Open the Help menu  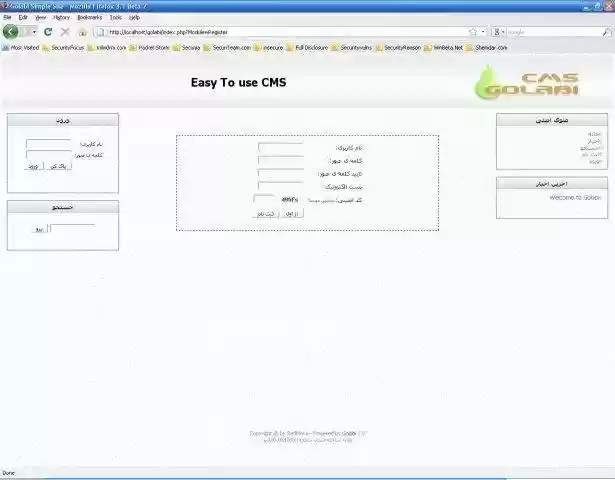tap(135, 17)
